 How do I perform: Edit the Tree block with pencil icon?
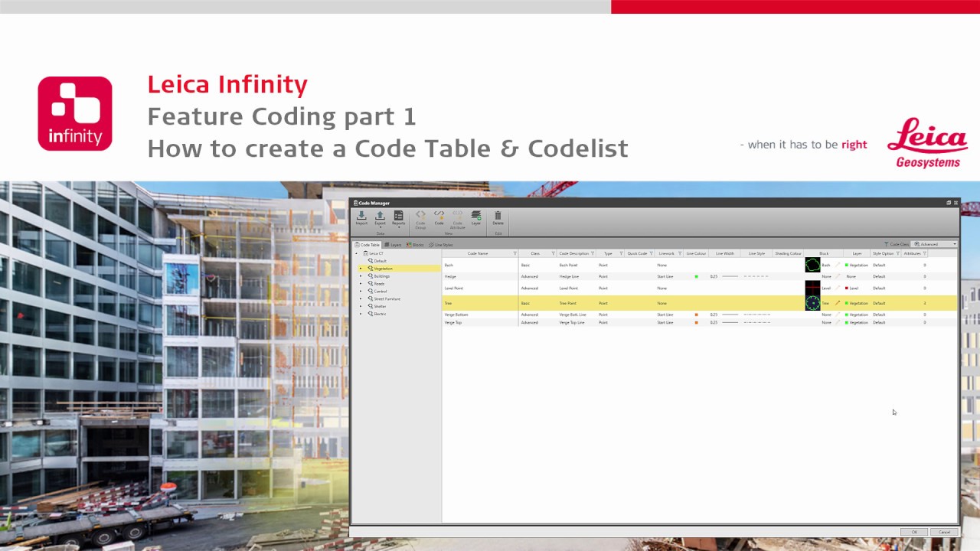pos(838,303)
